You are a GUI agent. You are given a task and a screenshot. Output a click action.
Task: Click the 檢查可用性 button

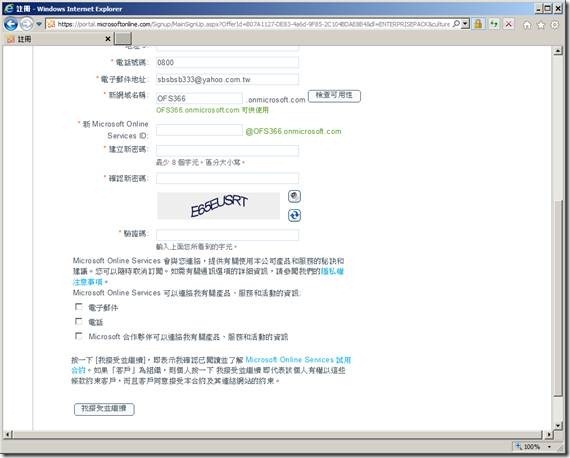pos(334,95)
